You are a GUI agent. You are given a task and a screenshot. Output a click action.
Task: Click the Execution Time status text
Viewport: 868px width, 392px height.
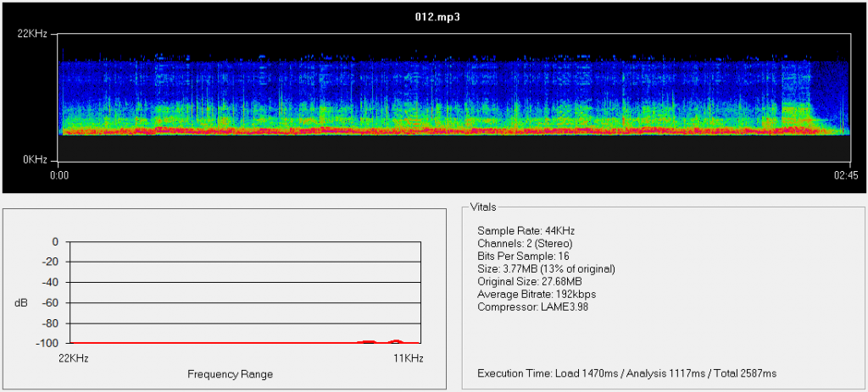626,373
